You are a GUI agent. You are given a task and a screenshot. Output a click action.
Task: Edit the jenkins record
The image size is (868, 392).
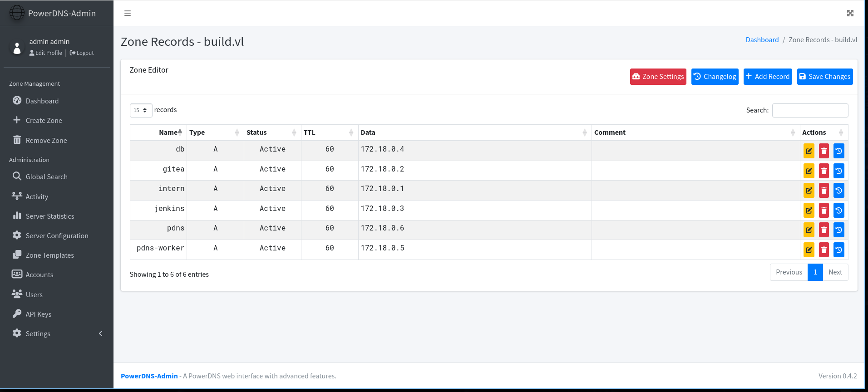click(x=809, y=211)
